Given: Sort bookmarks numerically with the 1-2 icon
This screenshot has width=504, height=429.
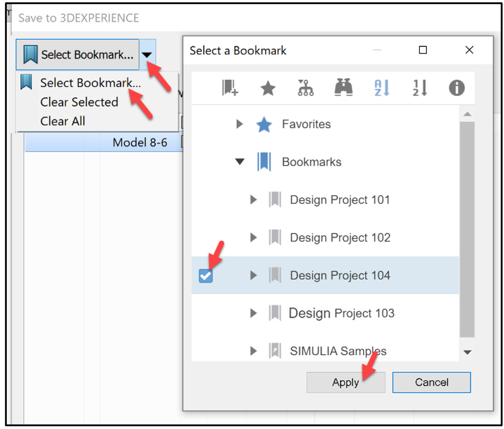Looking at the screenshot, I should point(419,88).
